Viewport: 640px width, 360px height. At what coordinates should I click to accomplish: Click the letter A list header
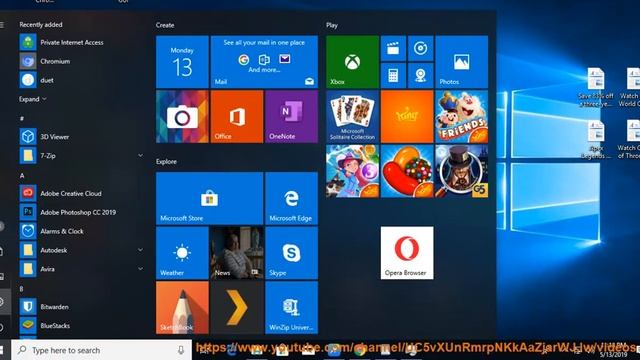[x=22, y=176]
